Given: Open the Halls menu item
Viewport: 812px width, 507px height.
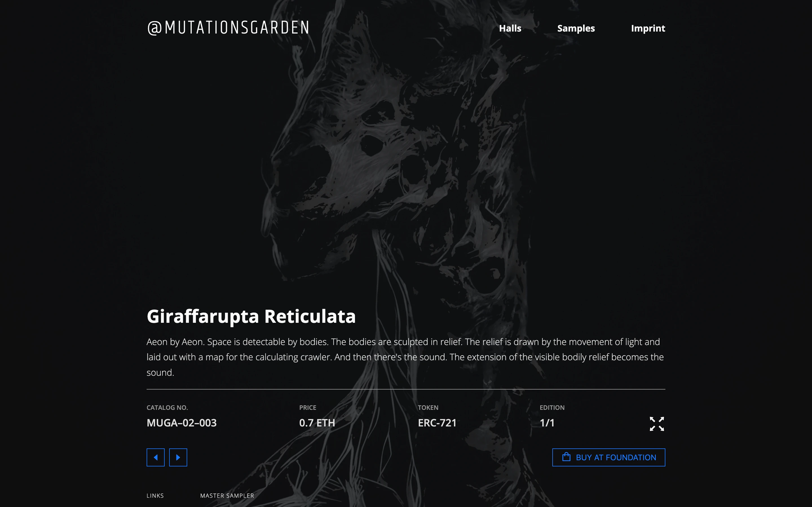Looking at the screenshot, I should [x=510, y=28].
